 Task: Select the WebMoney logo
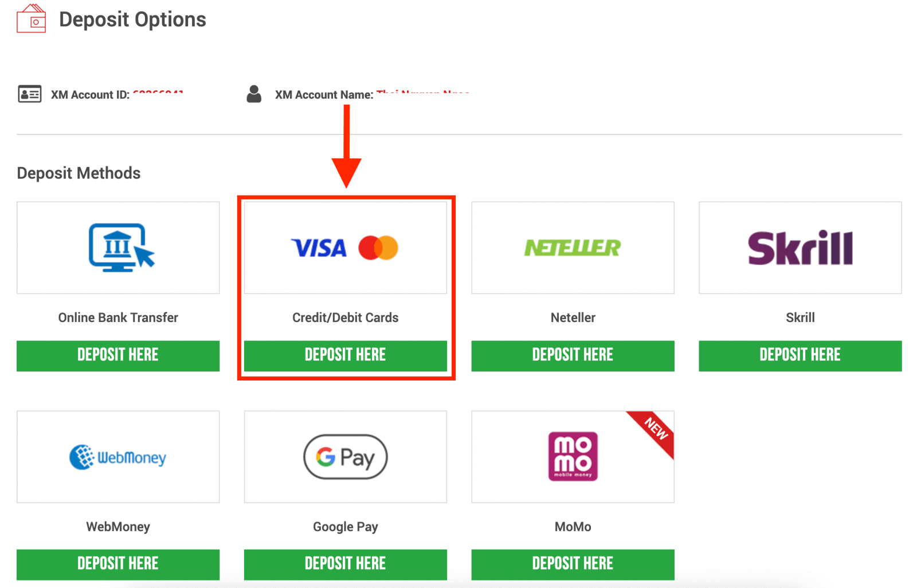118,457
